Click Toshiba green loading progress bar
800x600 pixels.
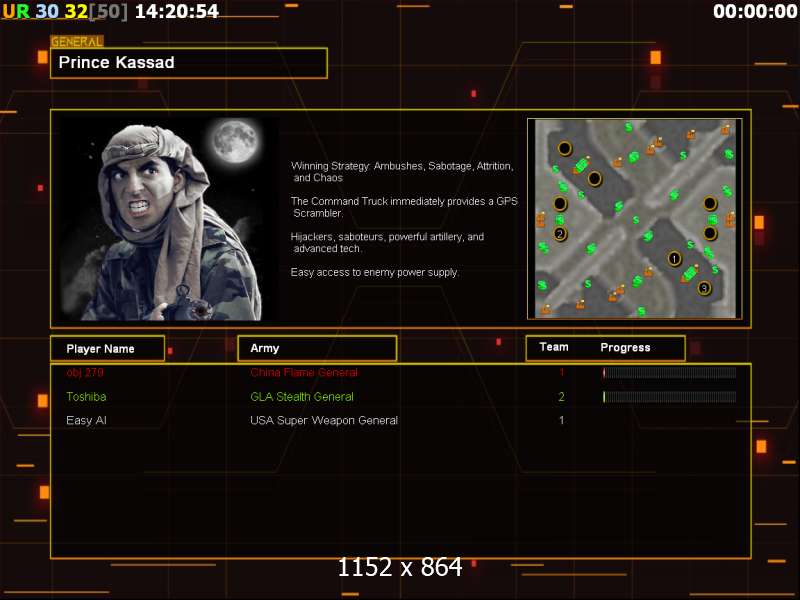click(669, 396)
